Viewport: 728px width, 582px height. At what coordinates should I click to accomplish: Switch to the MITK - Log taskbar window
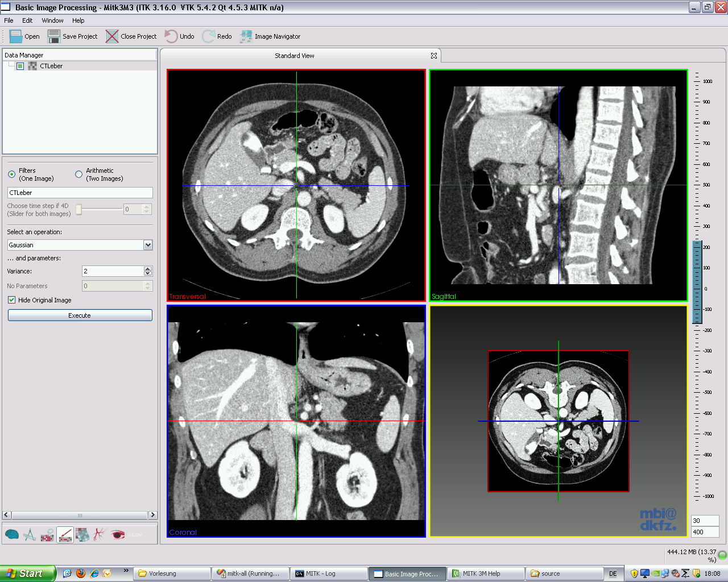click(329, 573)
